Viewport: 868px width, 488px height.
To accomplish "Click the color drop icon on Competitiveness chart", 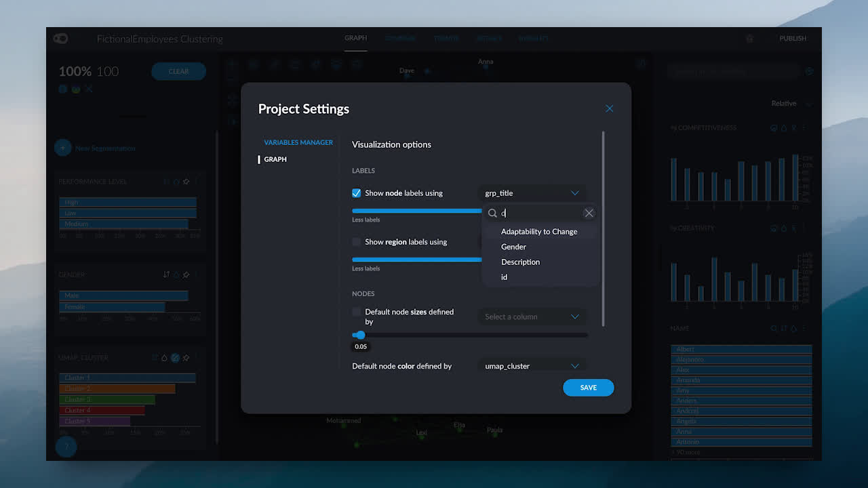I will (x=784, y=127).
